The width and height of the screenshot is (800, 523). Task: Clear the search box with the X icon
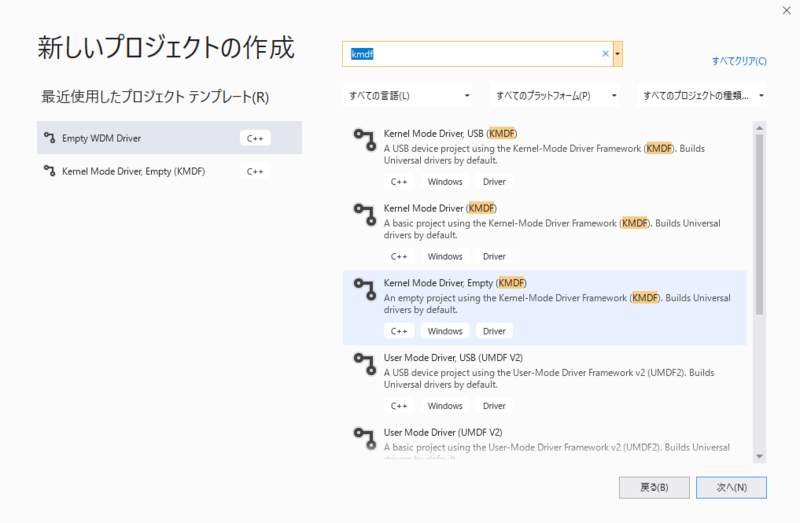(605, 54)
